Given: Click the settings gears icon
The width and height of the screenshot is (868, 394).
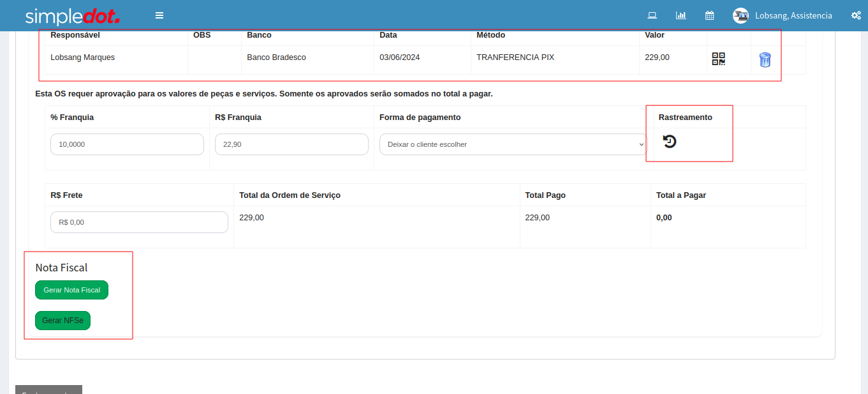Looking at the screenshot, I should (856, 15).
